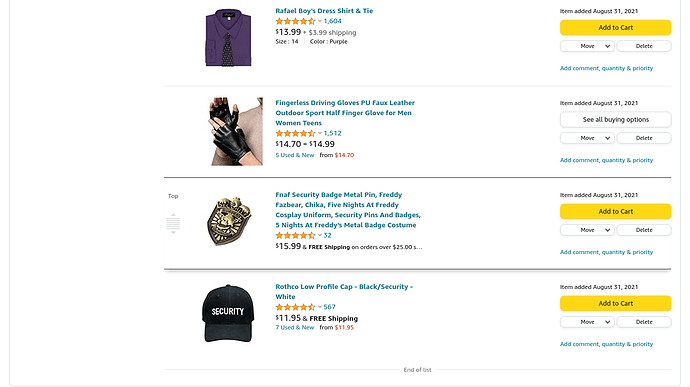Add the Rafael dress shirt to cart
690x387 pixels.
pos(615,28)
